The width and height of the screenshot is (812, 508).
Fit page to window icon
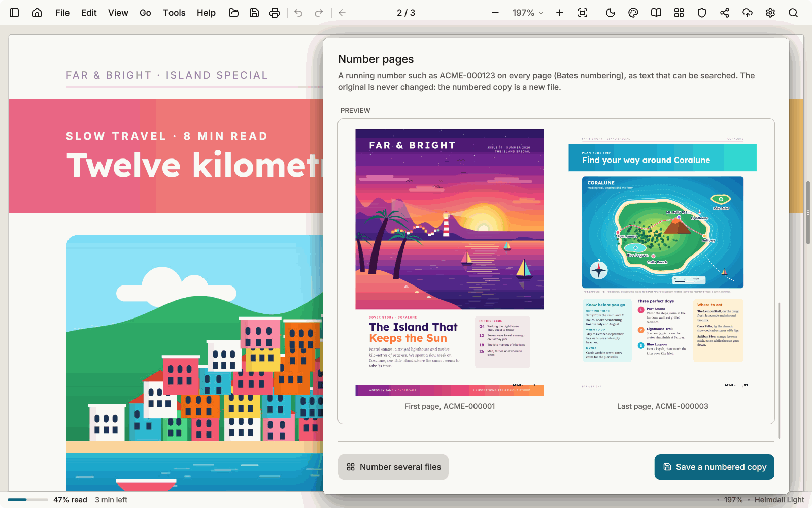tap(583, 13)
